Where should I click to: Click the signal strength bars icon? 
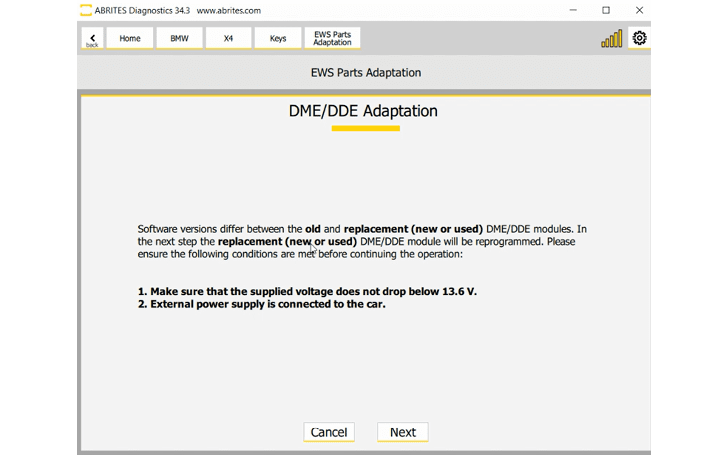click(611, 38)
